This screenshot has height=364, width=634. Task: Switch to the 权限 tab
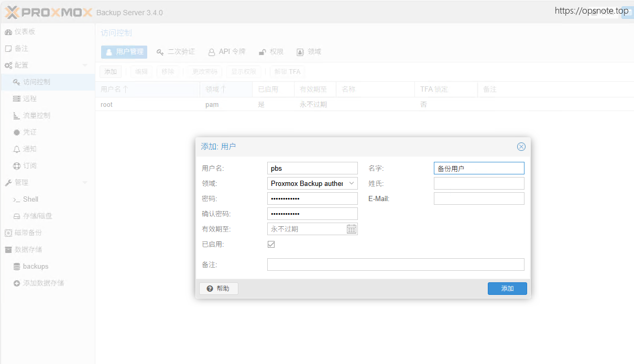tap(271, 52)
